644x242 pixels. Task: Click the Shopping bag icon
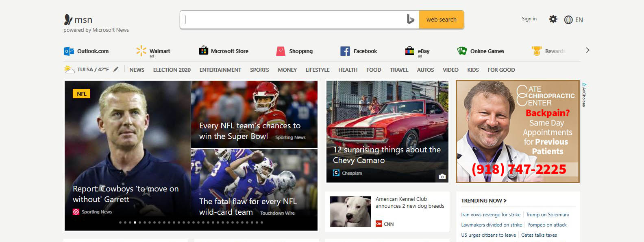281,51
